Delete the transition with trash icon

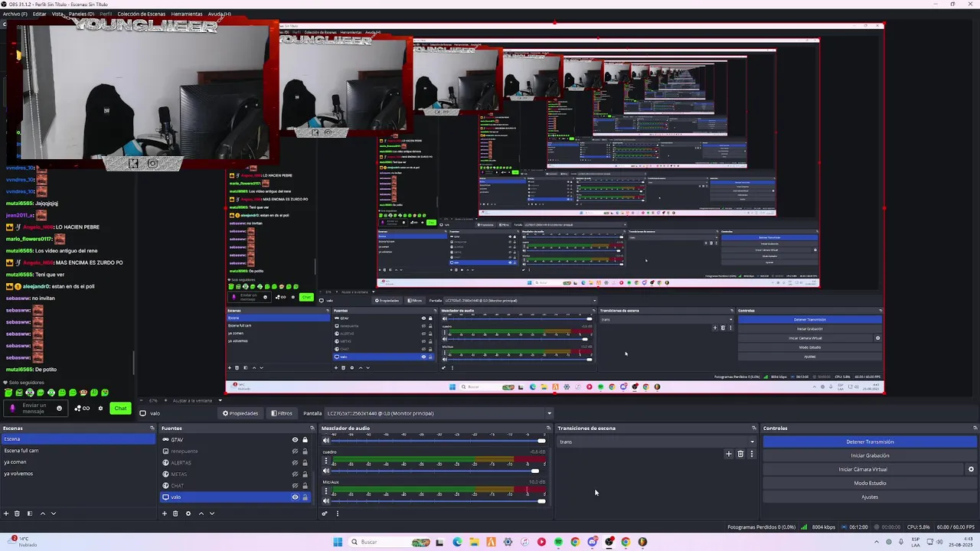pos(740,454)
